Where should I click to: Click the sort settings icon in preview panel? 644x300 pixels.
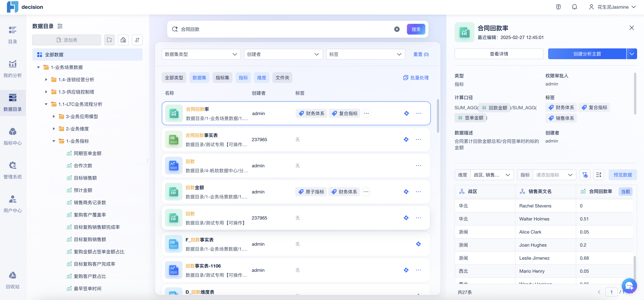click(x=598, y=175)
